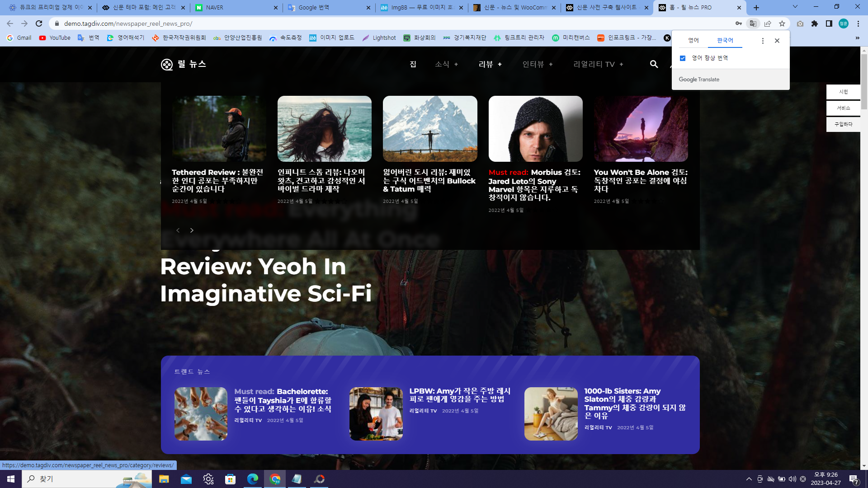Open the Lightshot bookmark
This screenshot has height=488, width=868.
coord(379,38)
